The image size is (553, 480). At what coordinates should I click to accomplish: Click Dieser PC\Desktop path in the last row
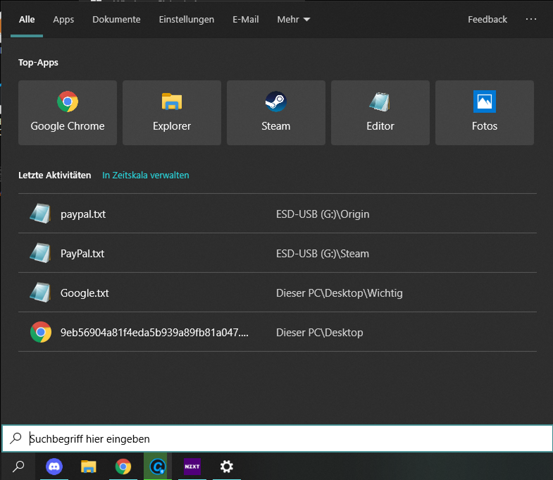(x=320, y=333)
